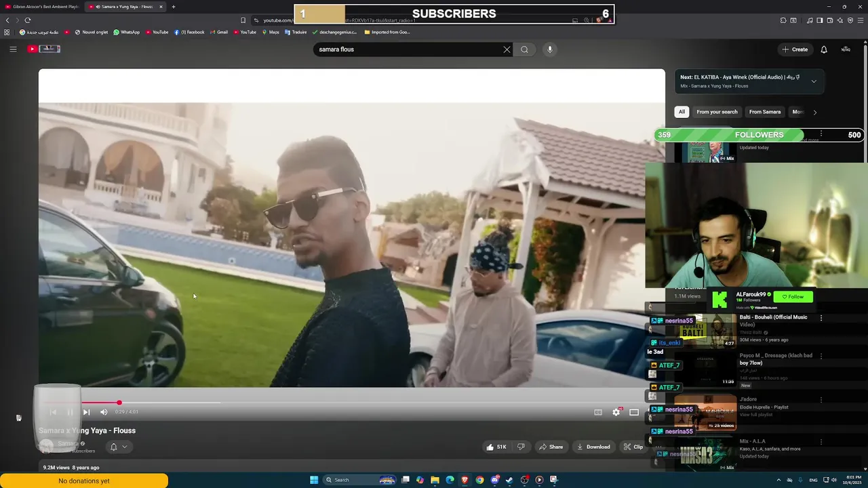Clip the video
The image size is (868, 488).
633,447
